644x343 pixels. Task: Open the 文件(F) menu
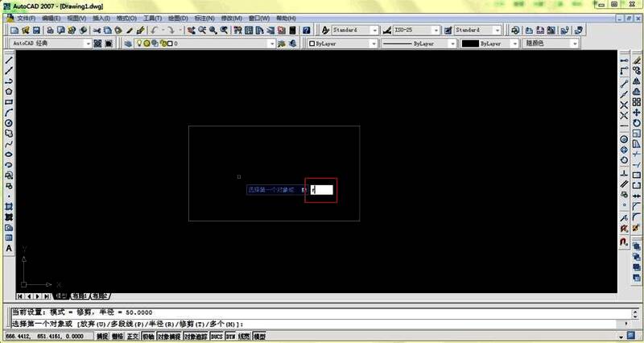pyautogui.click(x=26, y=17)
